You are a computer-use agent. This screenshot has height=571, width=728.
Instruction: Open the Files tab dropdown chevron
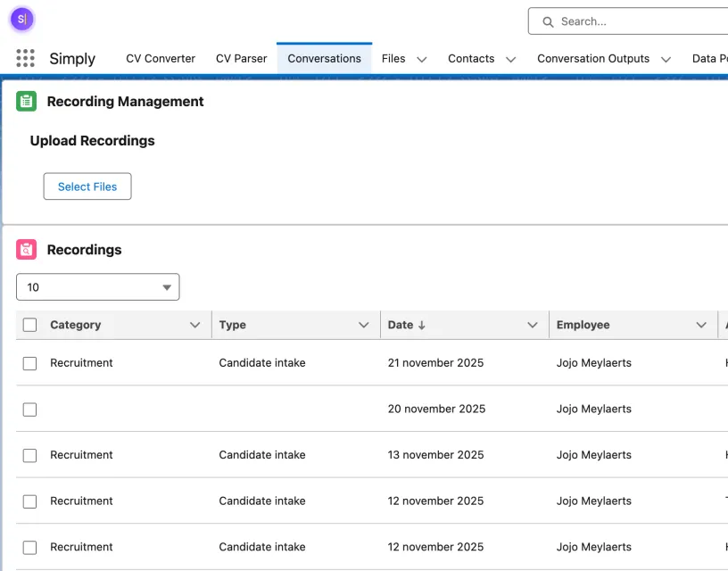(422, 60)
